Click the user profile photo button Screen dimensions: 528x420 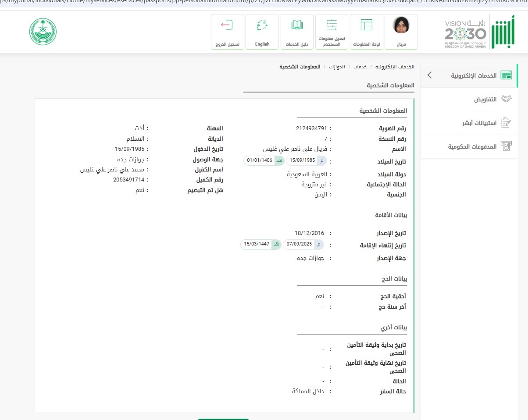pos(401,26)
